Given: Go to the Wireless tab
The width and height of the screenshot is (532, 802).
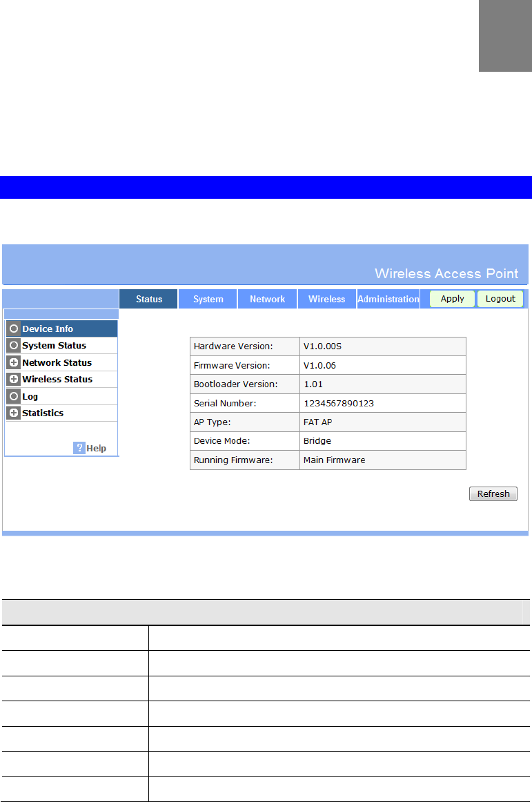Looking at the screenshot, I should pyautogui.click(x=326, y=300).
